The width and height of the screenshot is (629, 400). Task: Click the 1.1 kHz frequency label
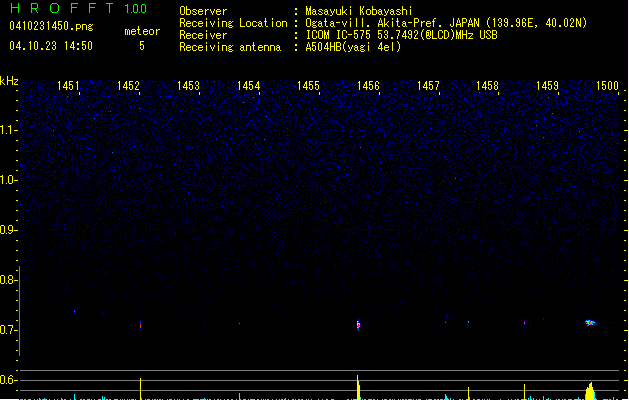tap(7, 130)
